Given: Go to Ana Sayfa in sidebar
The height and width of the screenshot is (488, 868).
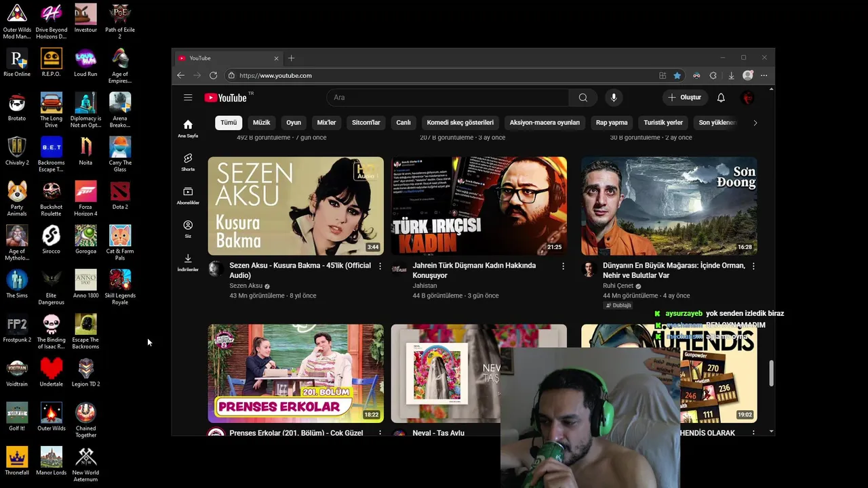Looking at the screenshot, I should pos(188,128).
